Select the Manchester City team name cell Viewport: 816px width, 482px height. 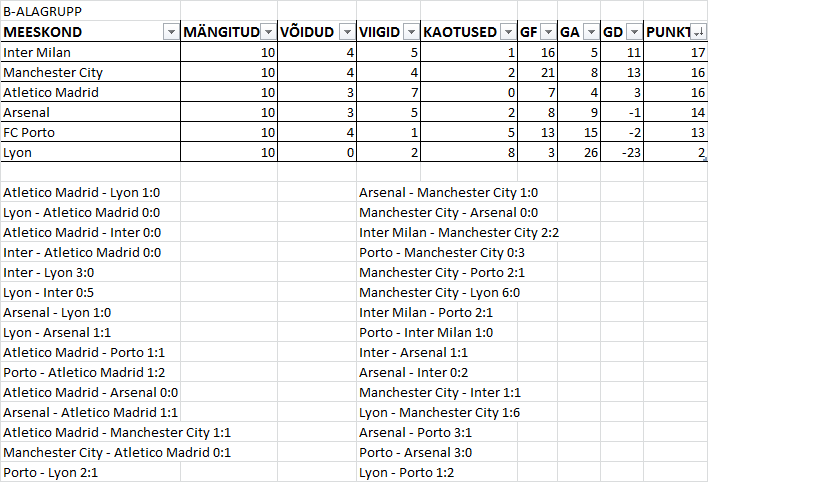tap(91, 72)
